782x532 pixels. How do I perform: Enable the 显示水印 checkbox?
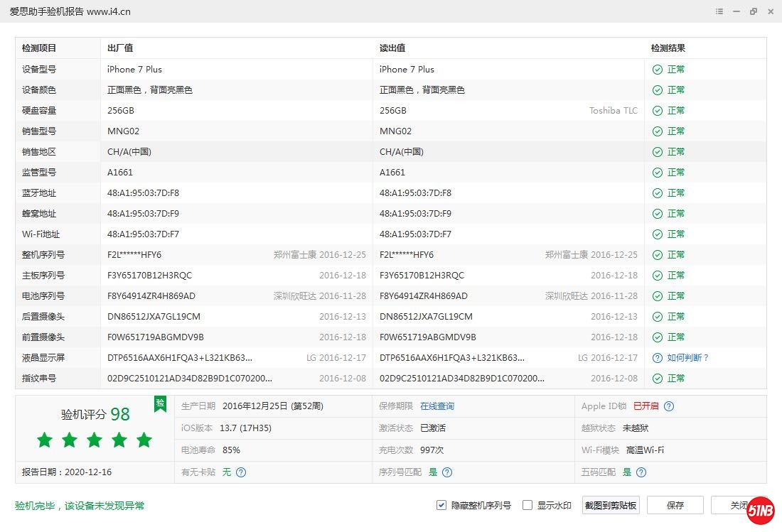(527, 505)
